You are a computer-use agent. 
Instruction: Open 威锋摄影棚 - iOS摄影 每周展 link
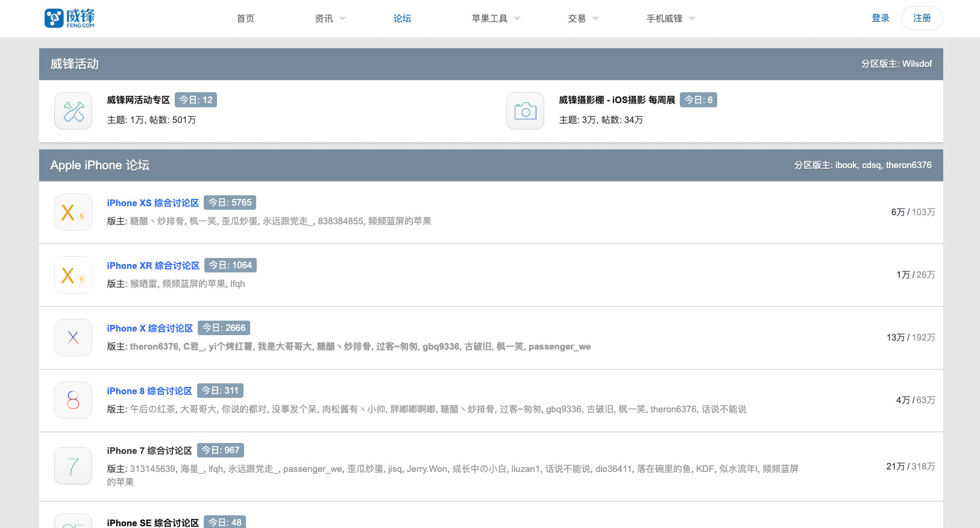coord(617,100)
